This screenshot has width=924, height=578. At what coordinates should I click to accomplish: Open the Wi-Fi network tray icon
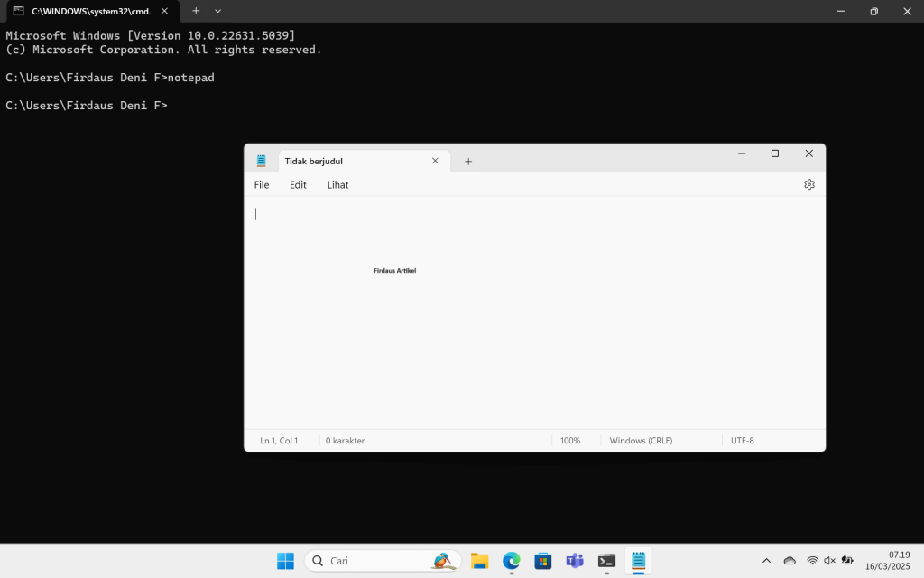point(812,561)
